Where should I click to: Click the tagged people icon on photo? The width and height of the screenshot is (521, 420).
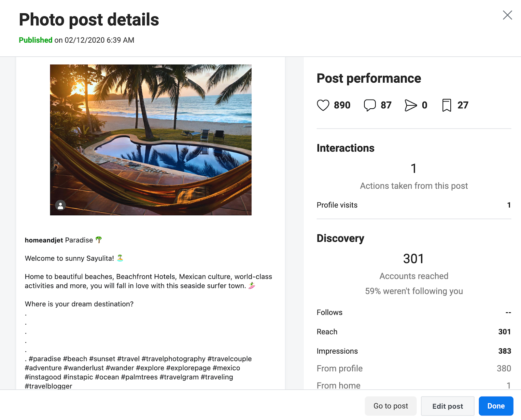tap(61, 205)
